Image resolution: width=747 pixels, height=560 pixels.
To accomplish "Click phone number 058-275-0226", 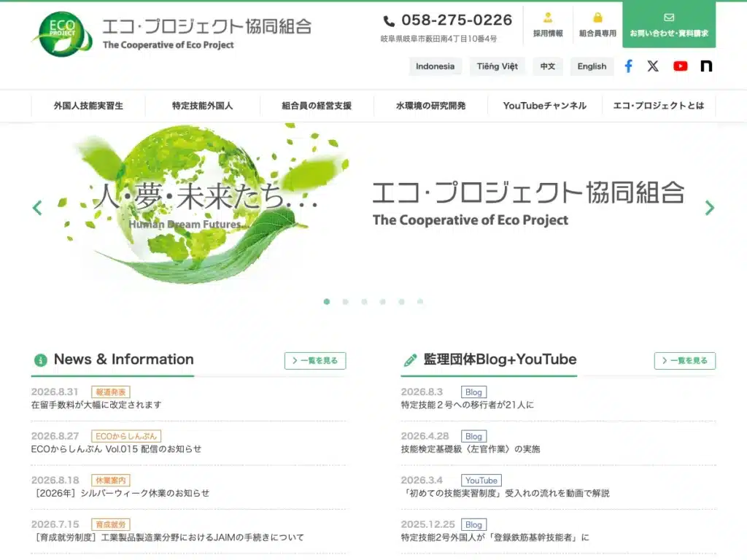I will (x=457, y=20).
